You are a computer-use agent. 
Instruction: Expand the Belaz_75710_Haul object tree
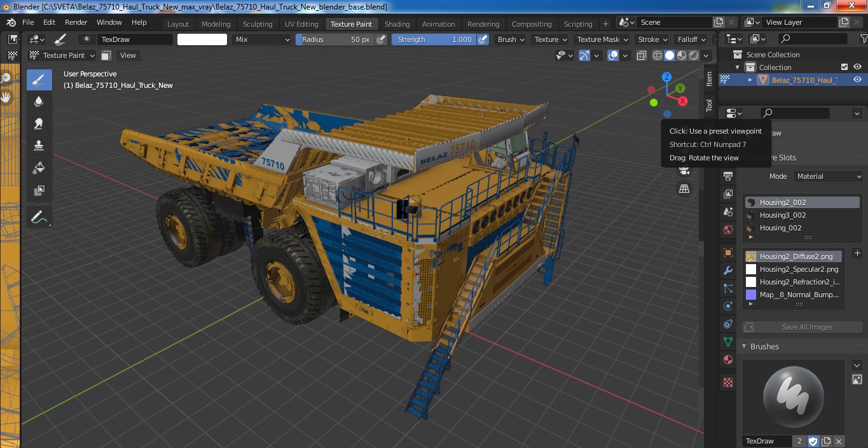pos(750,80)
